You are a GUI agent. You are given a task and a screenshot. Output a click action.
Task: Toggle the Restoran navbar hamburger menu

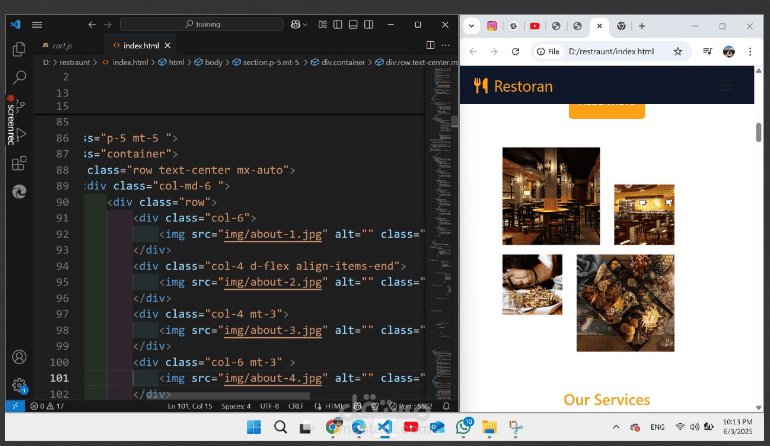(726, 86)
